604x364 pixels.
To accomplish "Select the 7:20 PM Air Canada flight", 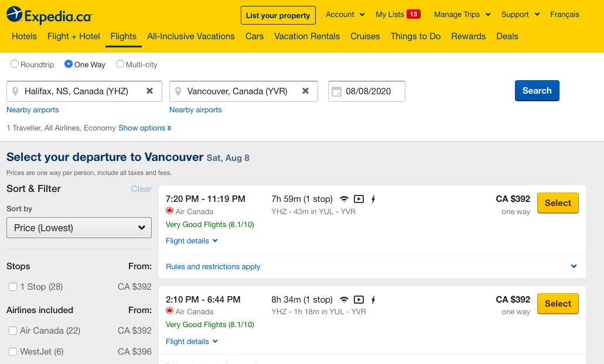I will (x=558, y=203).
